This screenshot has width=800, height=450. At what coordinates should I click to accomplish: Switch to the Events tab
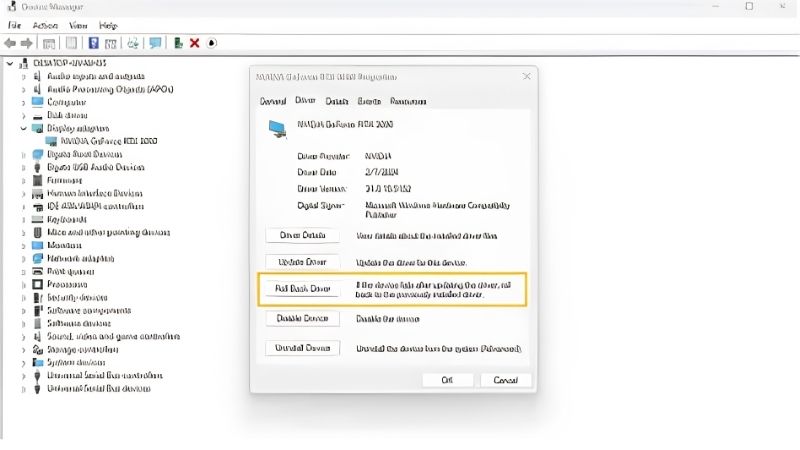[369, 101]
